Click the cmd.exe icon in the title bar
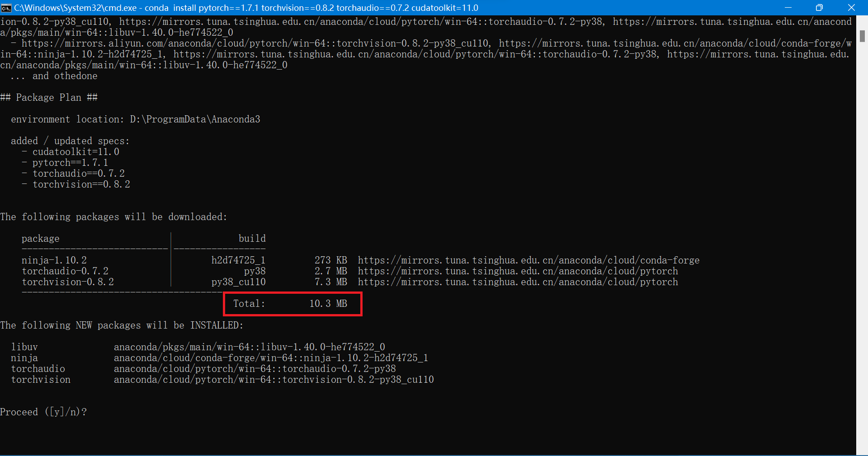Image resolution: width=868 pixels, height=456 pixels. 6,8
